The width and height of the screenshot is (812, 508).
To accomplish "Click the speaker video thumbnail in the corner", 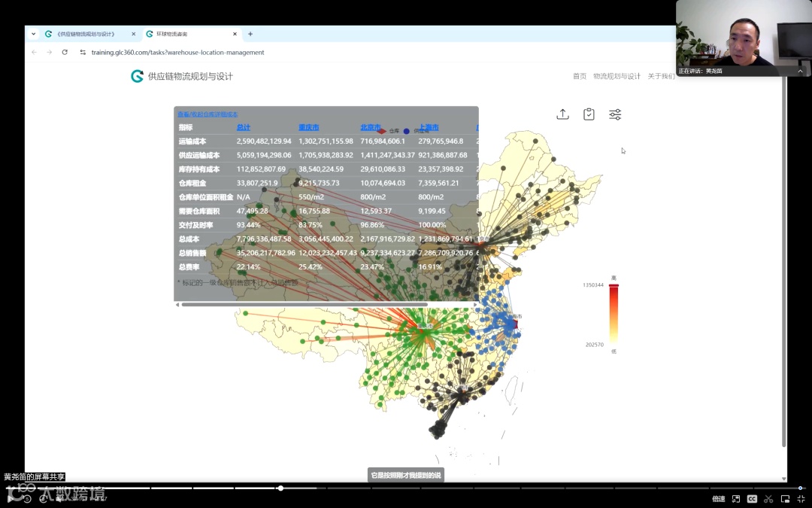I will (744, 38).
